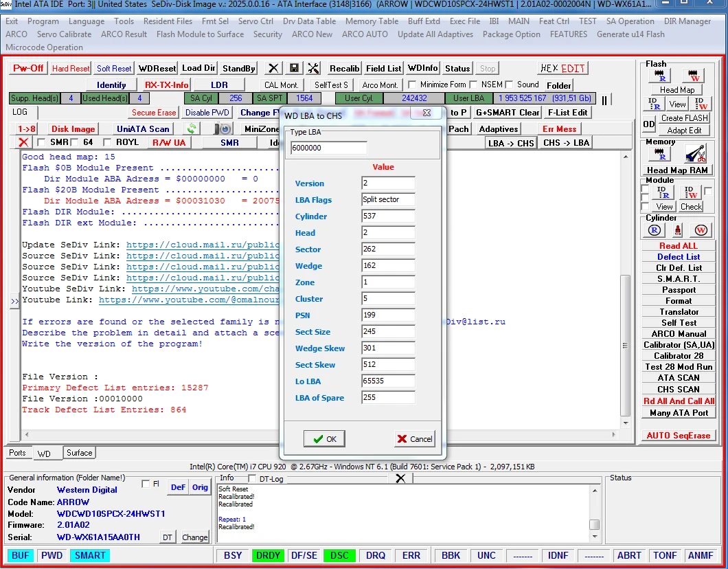Click the Pw-Off button

(28, 68)
